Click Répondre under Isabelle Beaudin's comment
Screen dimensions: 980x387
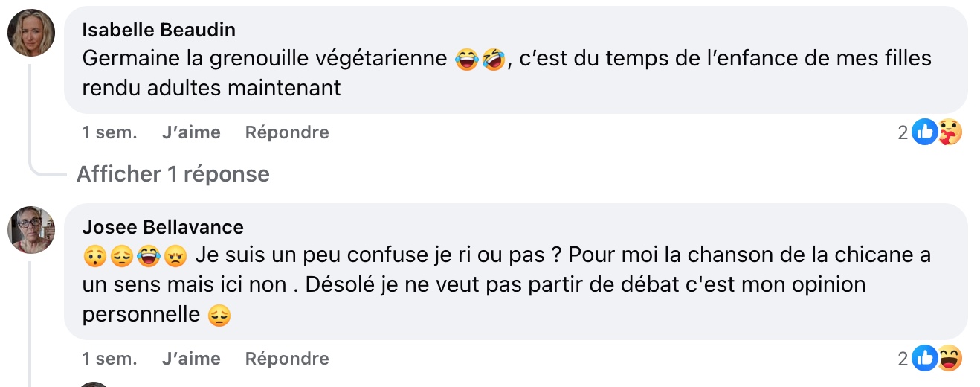(287, 132)
